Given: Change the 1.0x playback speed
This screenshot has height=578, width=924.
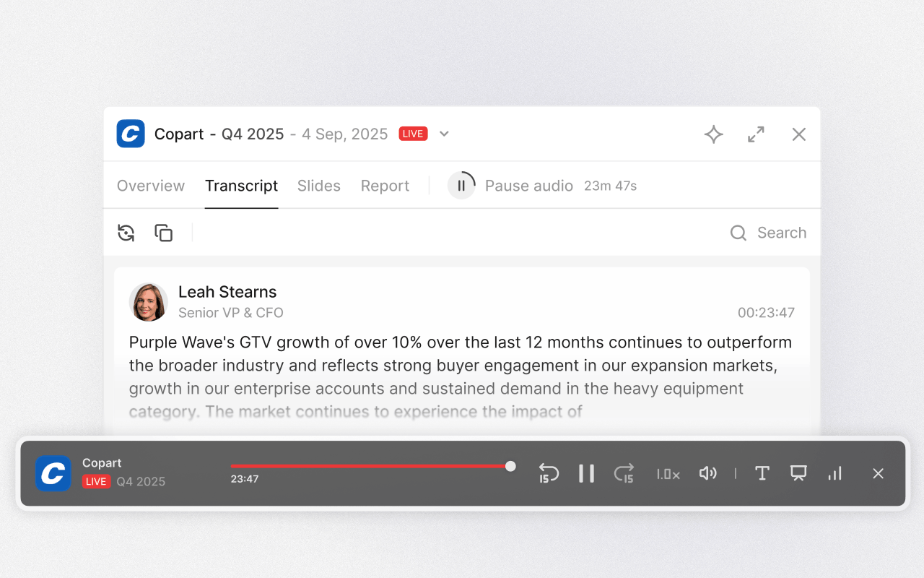Looking at the screenshot, I should point(668,474).
